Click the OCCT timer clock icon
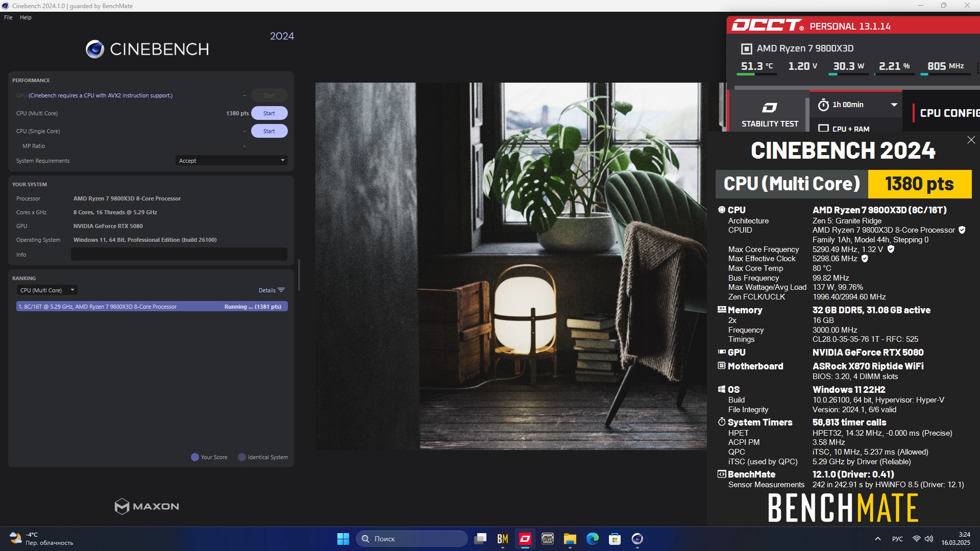 [823, 105]
